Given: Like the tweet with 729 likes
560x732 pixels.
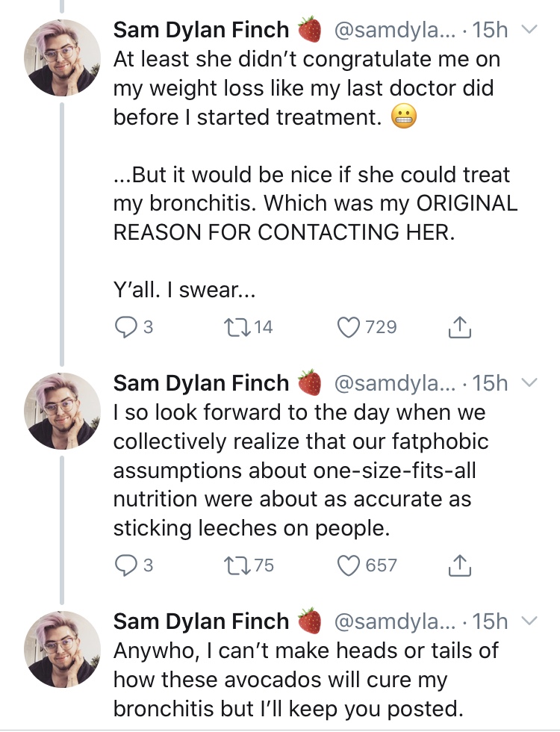Looking at the screenshot, I should point(349,327).
